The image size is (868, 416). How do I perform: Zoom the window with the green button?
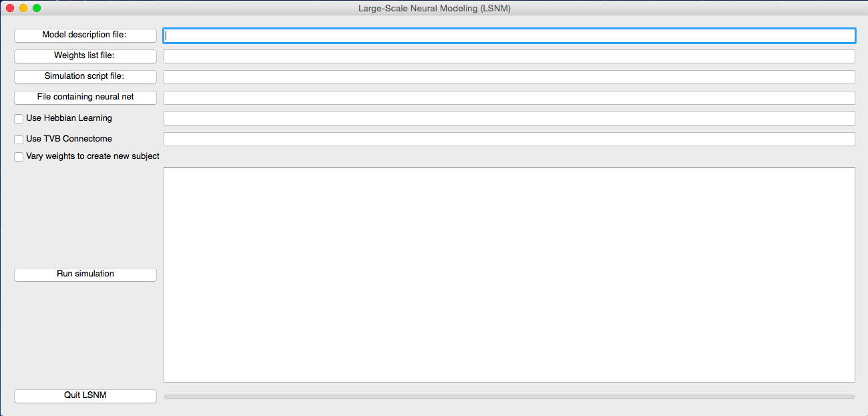37,8
